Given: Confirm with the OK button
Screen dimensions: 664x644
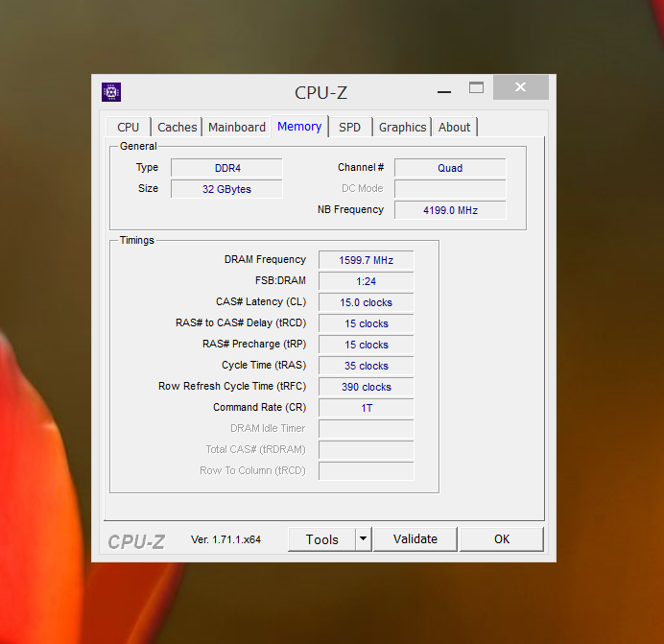Looking at the screenshot, I should (502, 539).
